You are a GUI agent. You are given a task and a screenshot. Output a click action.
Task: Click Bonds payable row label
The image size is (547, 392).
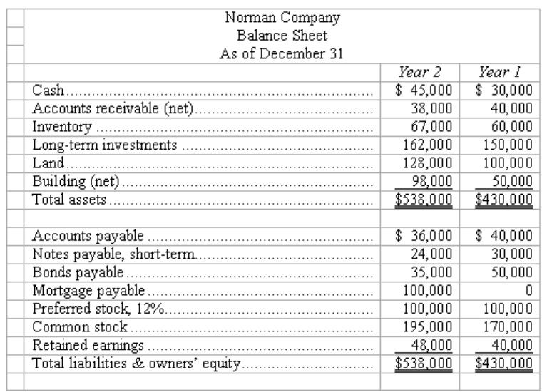click(78, 272)
